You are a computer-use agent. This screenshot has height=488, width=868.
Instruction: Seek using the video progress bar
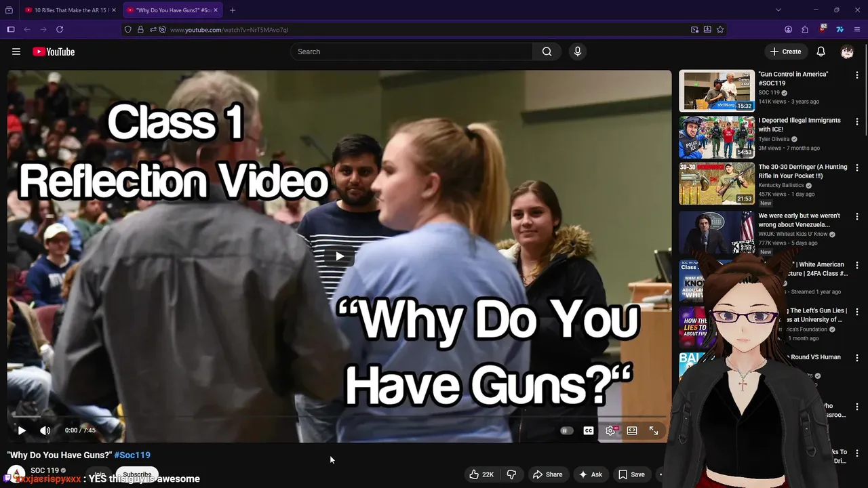[339, 416]
